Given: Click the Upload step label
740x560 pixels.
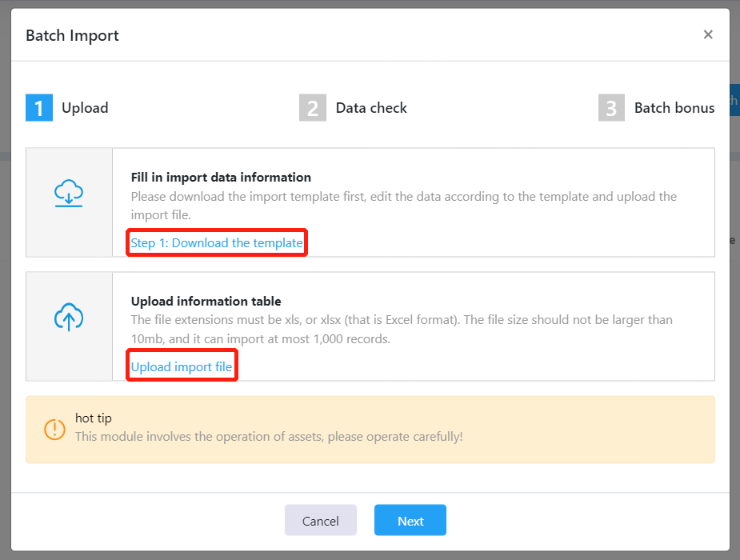Looking at the screenshot, I should point(85,107).
